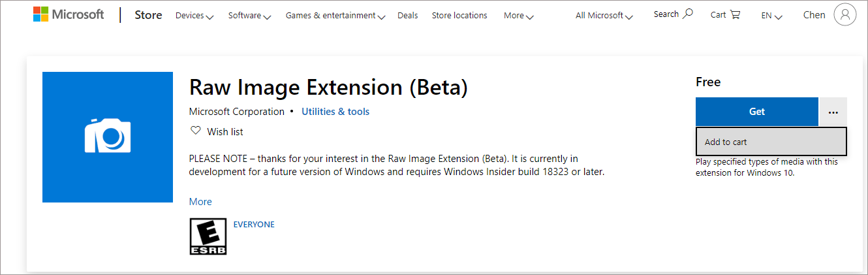Open the Chen account avatar icon
Screen dimensions: 868x275
click(845, 15)
